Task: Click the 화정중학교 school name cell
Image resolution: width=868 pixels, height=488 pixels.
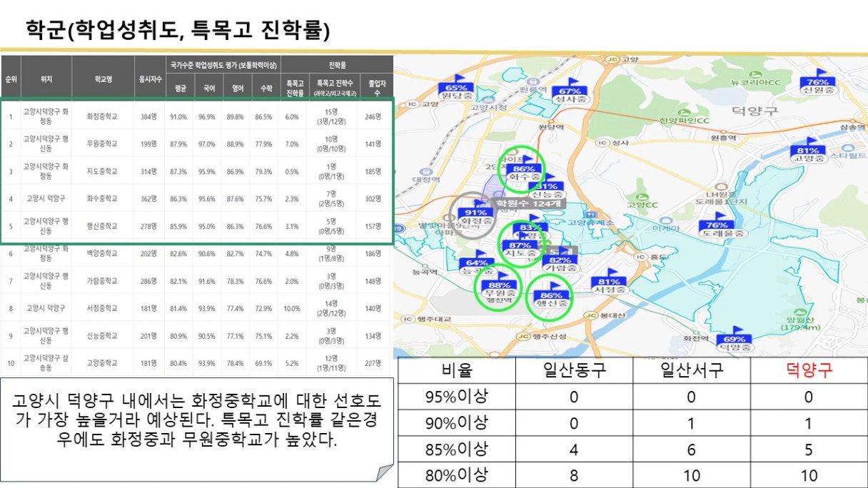Action: pos(103,116)
